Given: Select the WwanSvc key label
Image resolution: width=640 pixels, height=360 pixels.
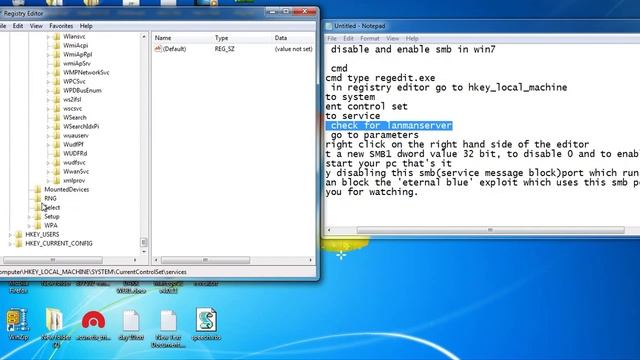Looking at the screenshot, I should pyautogui.click(x=76, y=171).
